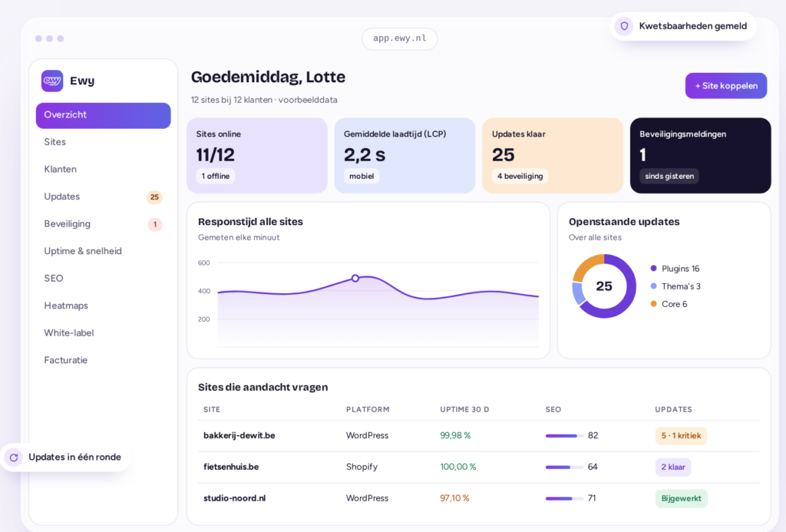The width and height of the screenshot is (786, 532).
Task: Click the Ewy logo icon in the sidebar
Action: pos(52,81)
